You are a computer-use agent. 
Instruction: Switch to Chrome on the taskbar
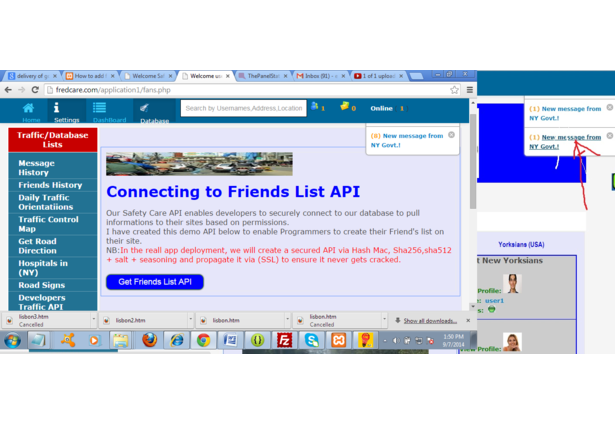pos(203,340)
